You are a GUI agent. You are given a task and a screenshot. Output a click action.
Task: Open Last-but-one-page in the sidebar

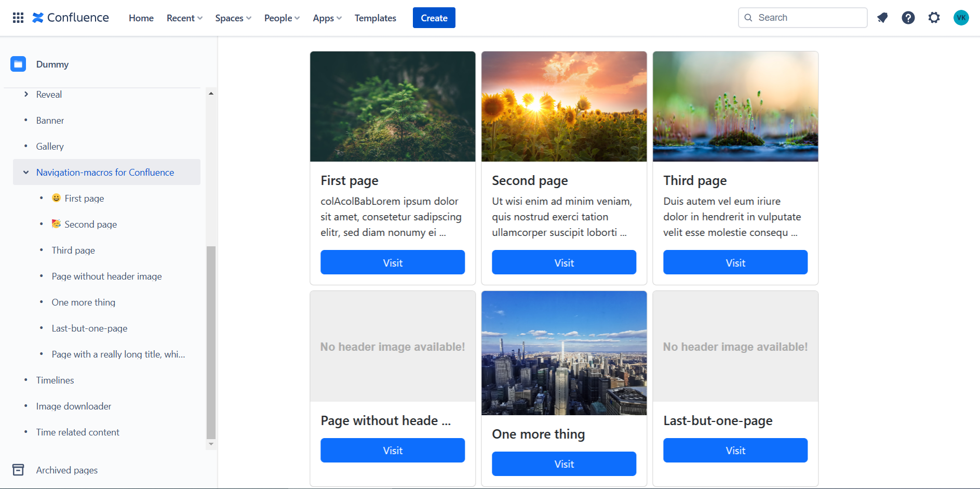pyautogui.click(x=89, y=328)
